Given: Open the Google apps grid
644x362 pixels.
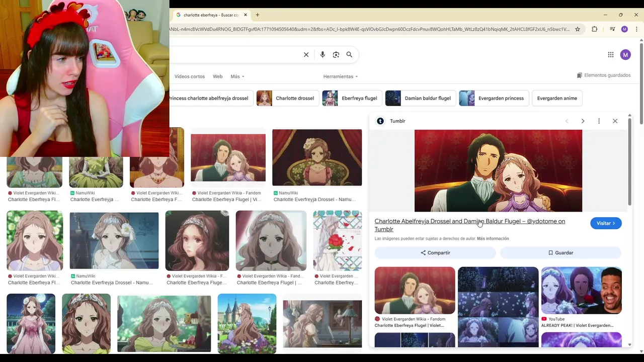Looking at the screenshot, I should tap(611, 55).
